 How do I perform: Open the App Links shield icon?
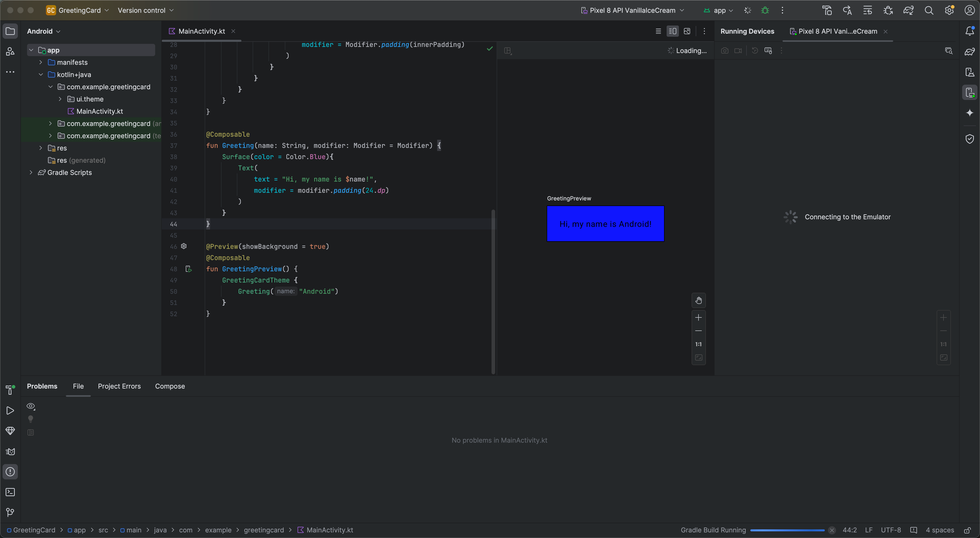pyautogui.click(x=970, y=139)
